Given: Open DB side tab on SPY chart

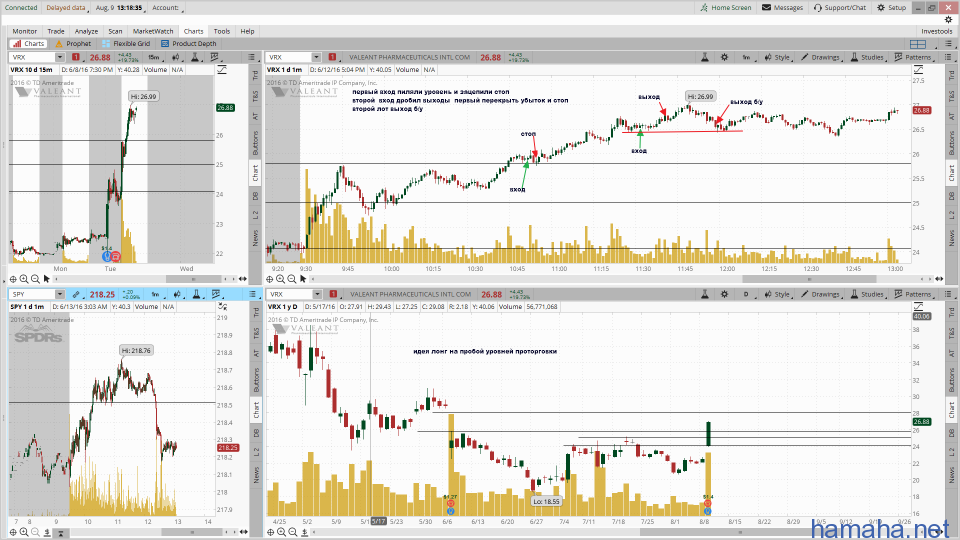Looking at the screenshot, I should click(256, 433).
